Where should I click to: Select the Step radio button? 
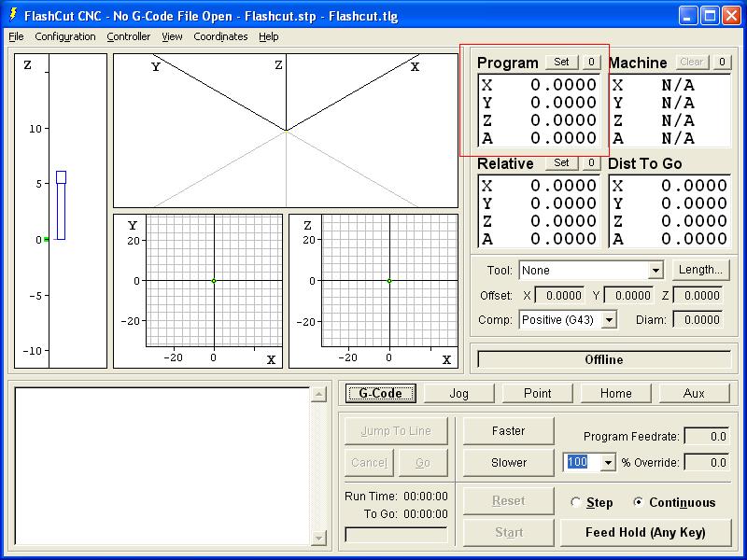click(x=576, y=502)
